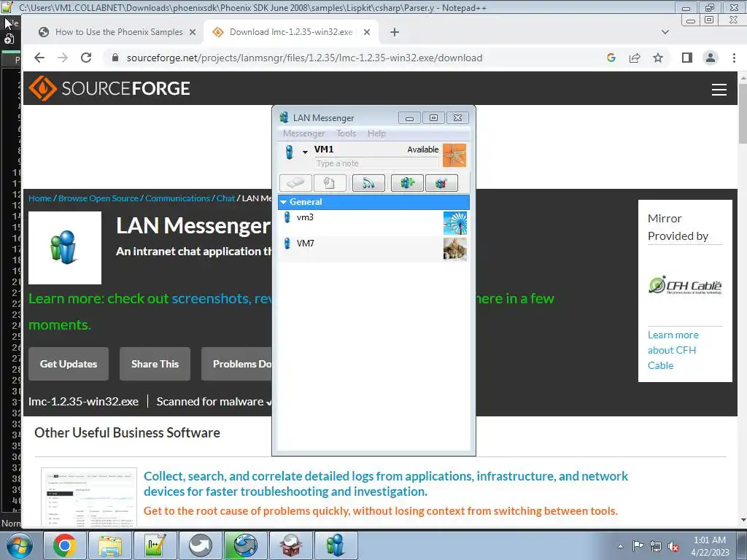Click the Google icon in address bar
The image size is (747, 560).
(611, 58)
